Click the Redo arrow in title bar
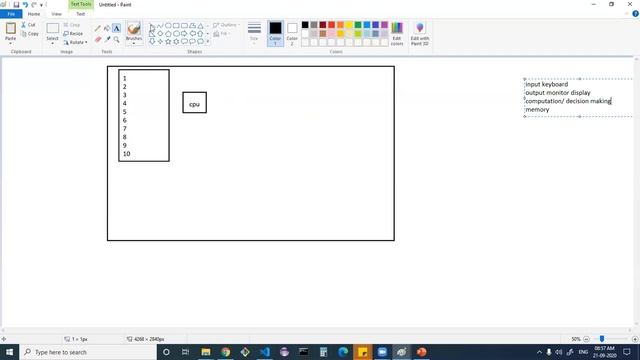The image size is (640, 360). tap(34, 4)
